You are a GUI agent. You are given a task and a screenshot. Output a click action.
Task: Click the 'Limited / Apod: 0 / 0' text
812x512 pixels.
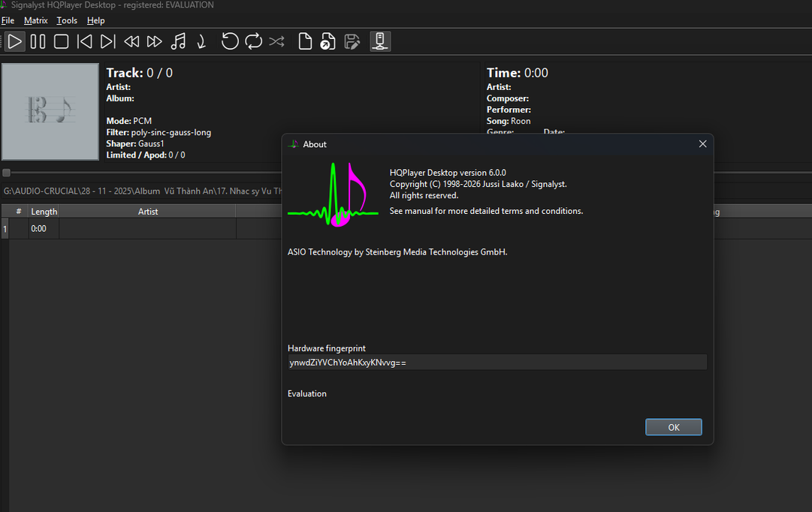tap(146, 155)
